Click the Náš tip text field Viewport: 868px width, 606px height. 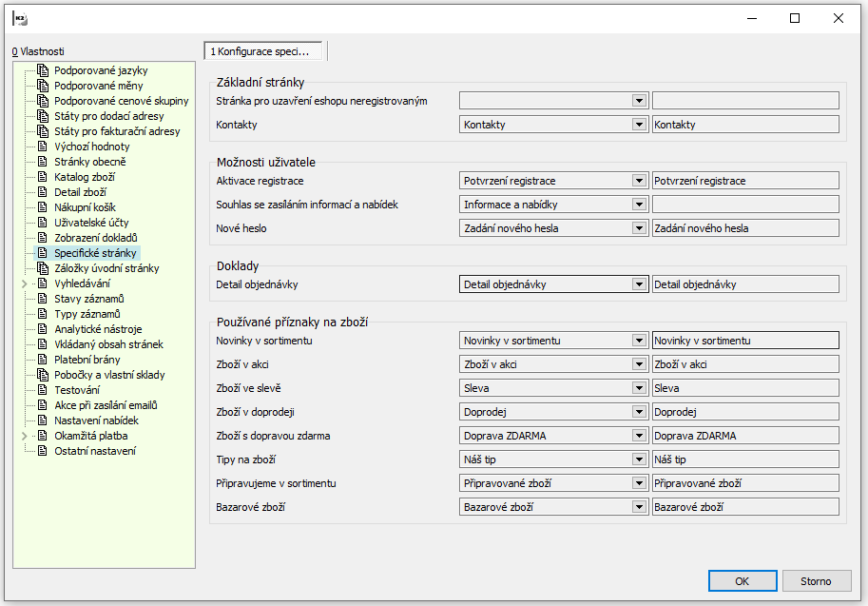pos(745,459)
